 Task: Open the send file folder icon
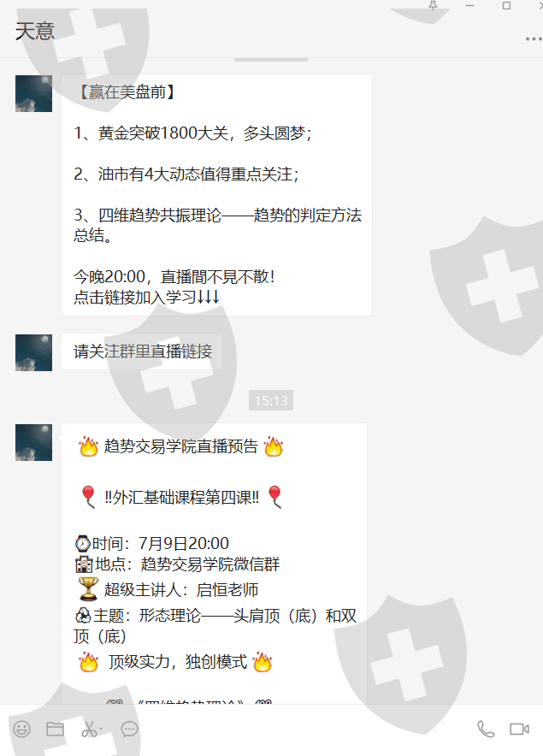(x=55, y=729)
